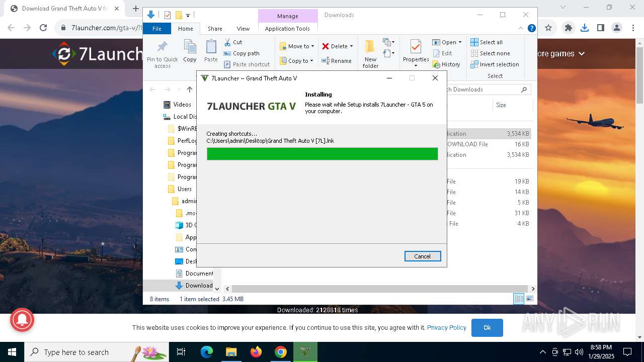This screenshot has height=362, width=644.
Task: Click the Rename command
Action: (337, 61)
